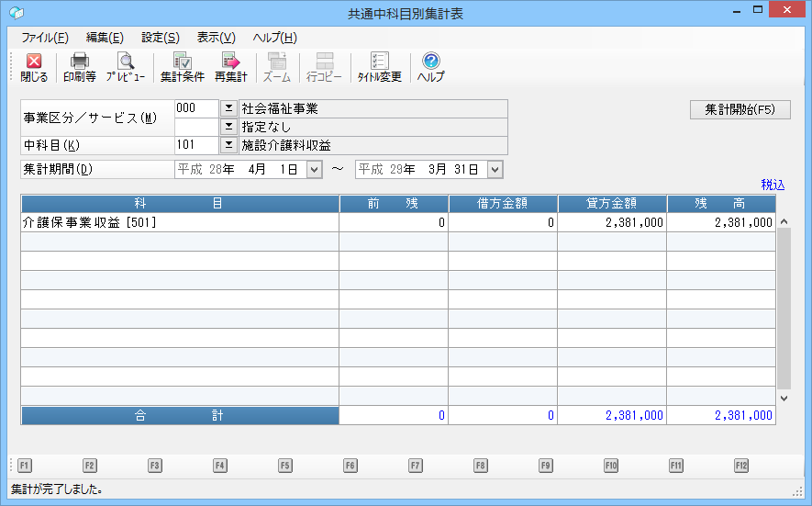Expand the service dropdown beside 指定なし

pyautogui.click(x=228, y=127)
